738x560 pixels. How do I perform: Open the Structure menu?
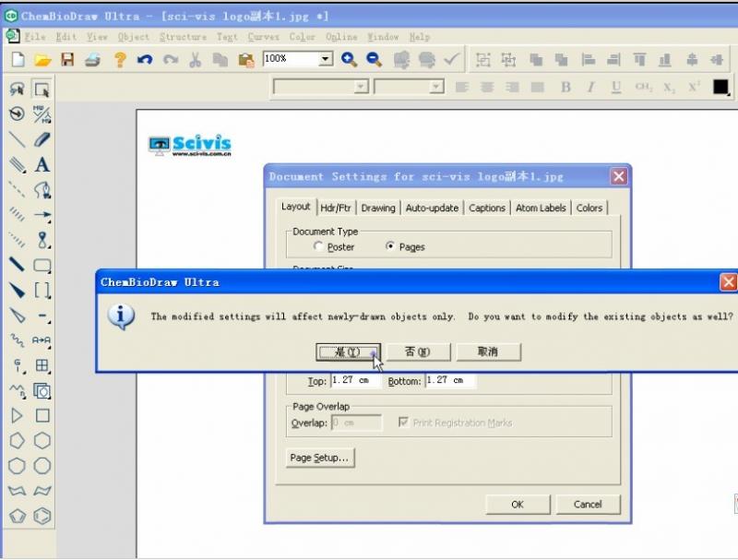[x=183, y=37]
